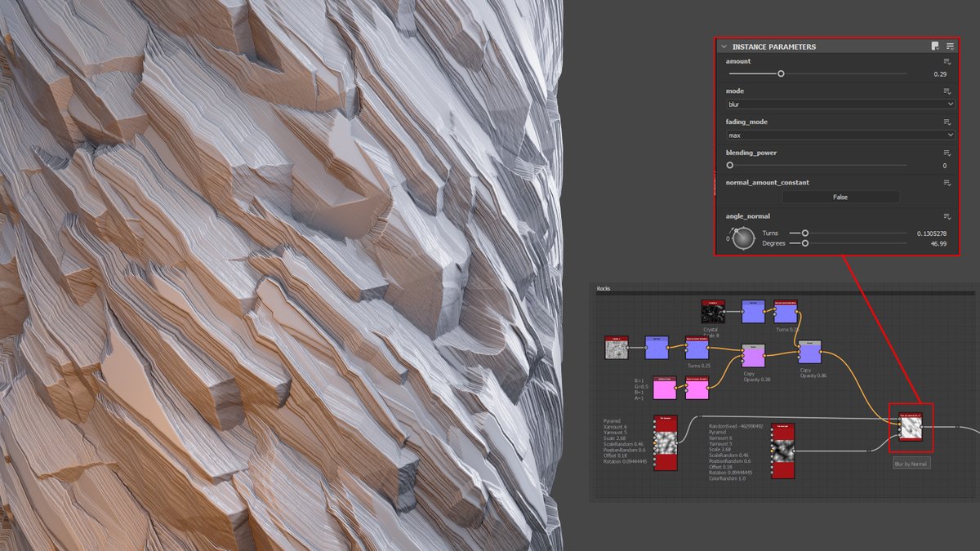Open function menu for normal_amount_constant parameter
The height and width of the screenshot is (551, 980).
(947, 183)
